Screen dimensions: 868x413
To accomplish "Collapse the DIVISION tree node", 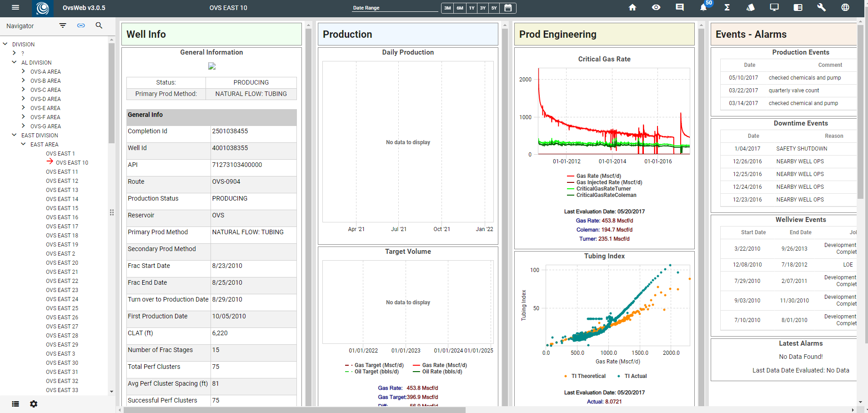I will (x=5, y=44).
